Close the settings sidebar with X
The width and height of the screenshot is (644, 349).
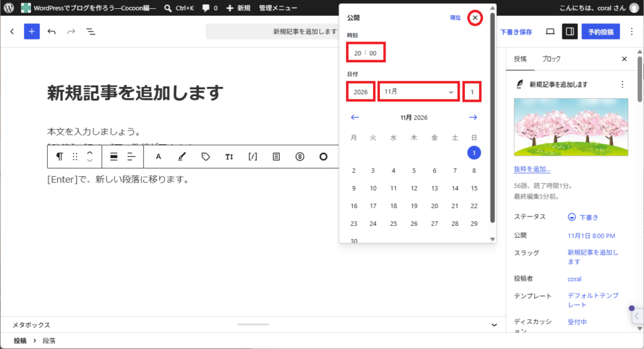(625, 58)
